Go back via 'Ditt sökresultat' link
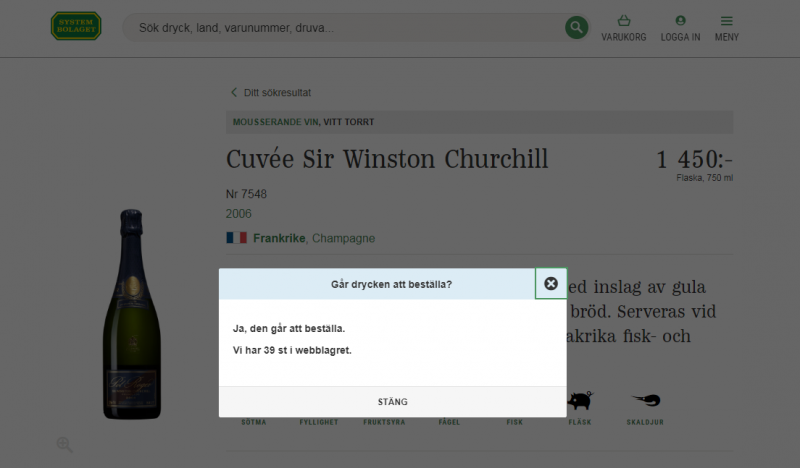The image size is (800, 468). tap(270, 92)
